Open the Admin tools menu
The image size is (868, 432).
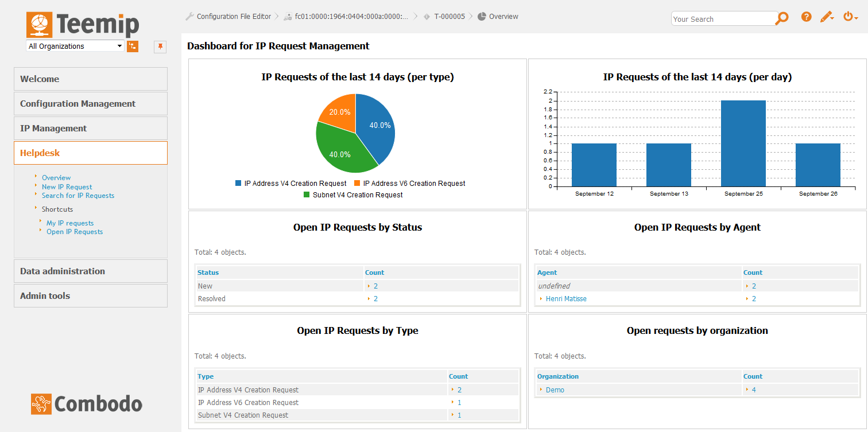(90, 296)
